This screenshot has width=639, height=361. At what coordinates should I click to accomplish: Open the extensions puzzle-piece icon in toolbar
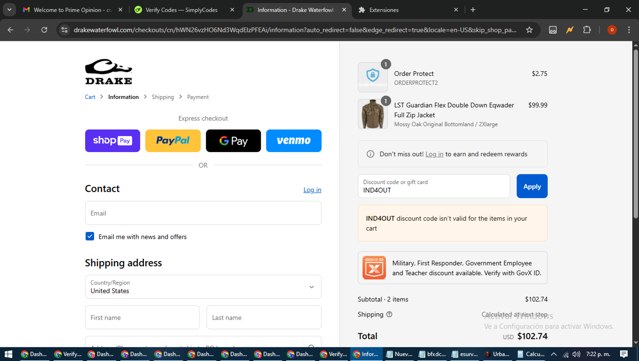pos(587,30)
